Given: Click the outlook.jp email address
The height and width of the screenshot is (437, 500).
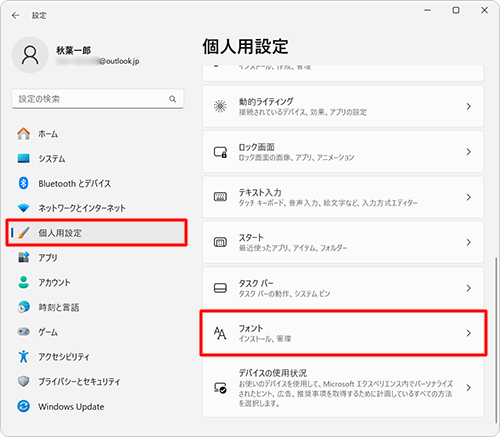Looking at the screenshot, I should (97, 61).
